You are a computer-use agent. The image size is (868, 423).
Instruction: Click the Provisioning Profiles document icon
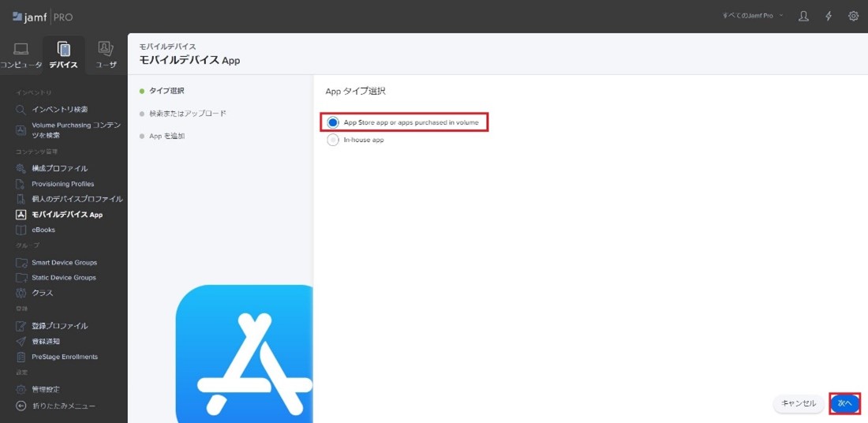click(21, 184)
